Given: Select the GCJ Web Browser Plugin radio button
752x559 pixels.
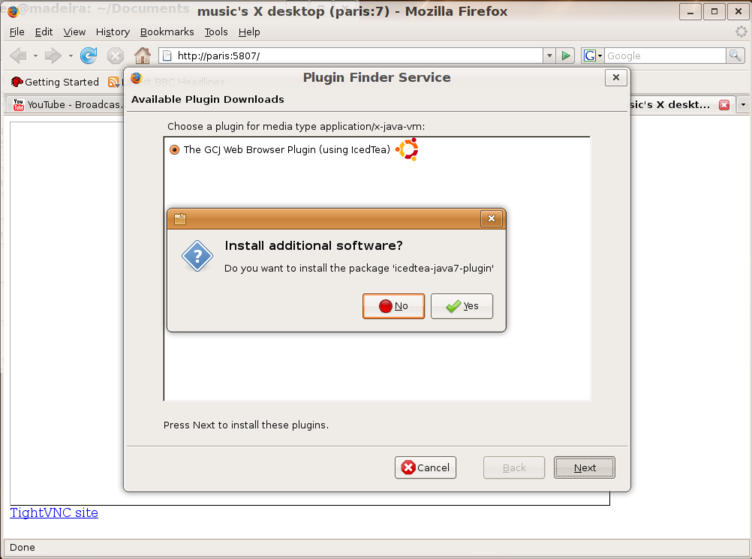Looking at the screenshot, I should point(175,150).
